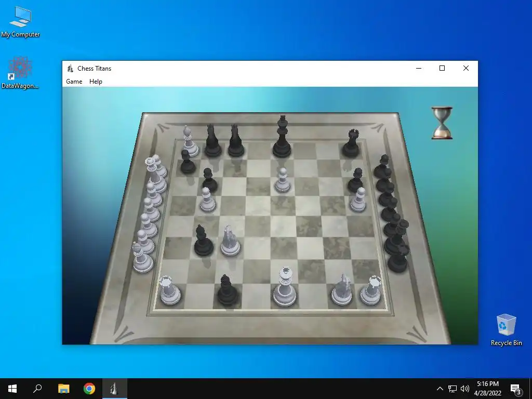This screenshot has width=532, height=399.
Task: Choose the black knight nearest the black king
Action: (236, 140)
